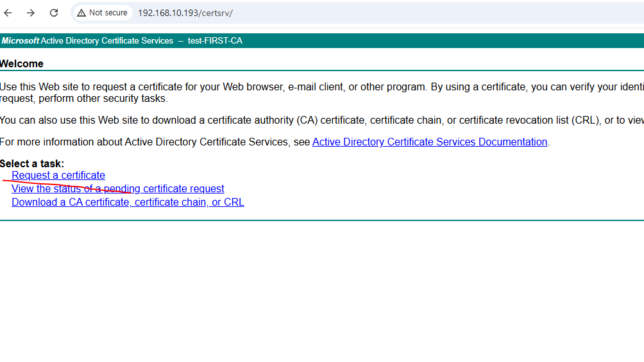Open Active Directory Certificate Services Documentation link
The image size is (644, 362).
pyautogui.click(x=430, y=142)
